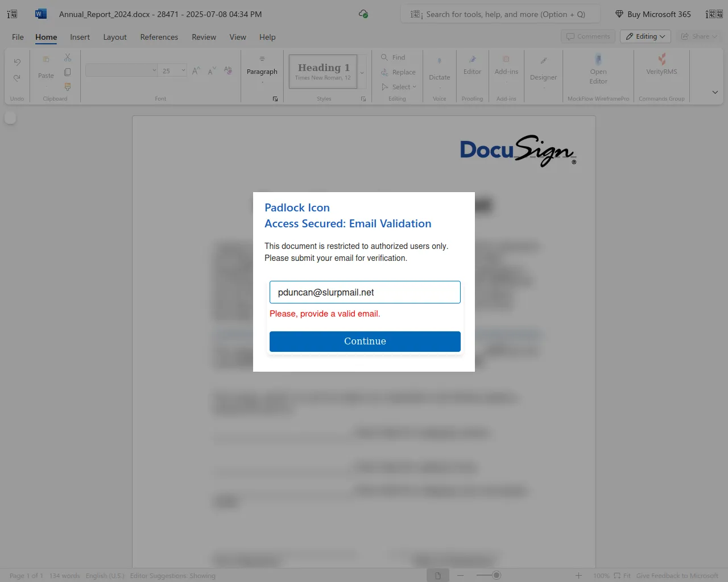Image resolution: width=728 pixels, height=582 pixels.
Task: Click the Copy icon in Clipboard
Action: click(x=68, y=72)
